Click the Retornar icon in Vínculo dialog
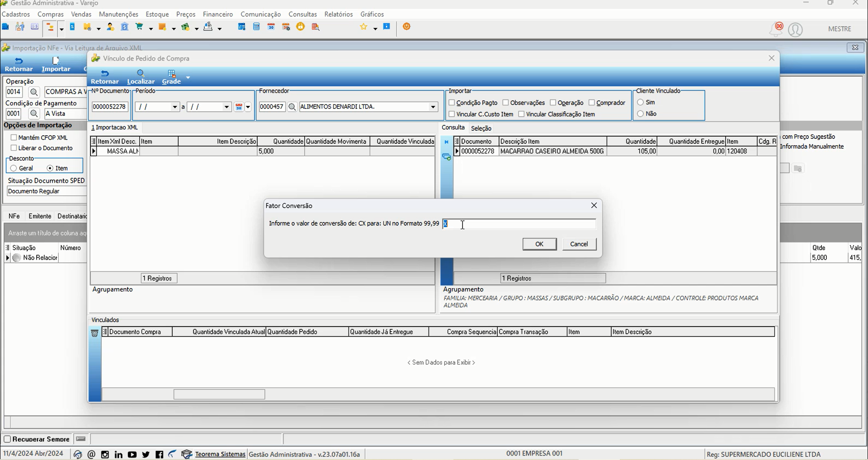868x460 pixels. 105,73
